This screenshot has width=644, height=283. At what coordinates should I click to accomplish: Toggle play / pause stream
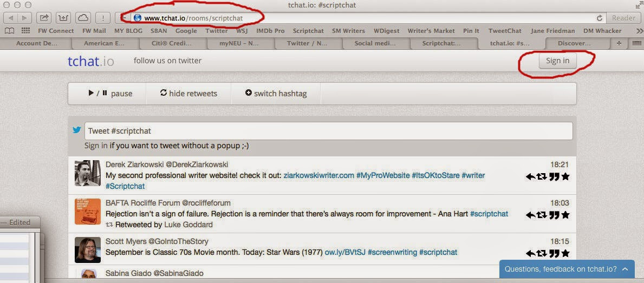[110, 94]
